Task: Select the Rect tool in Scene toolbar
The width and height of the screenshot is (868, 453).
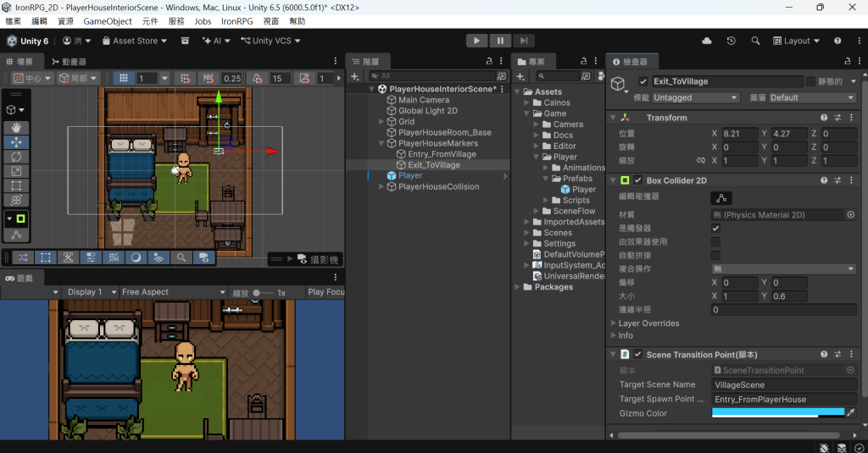Action: pos(16,185)
